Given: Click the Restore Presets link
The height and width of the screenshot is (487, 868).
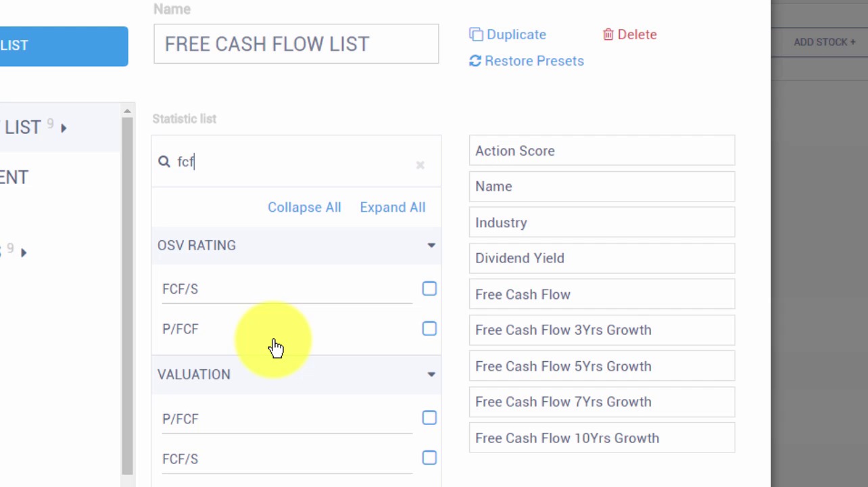Looking at the screenshot, I should pyautogui.click(x=534, y=61).
